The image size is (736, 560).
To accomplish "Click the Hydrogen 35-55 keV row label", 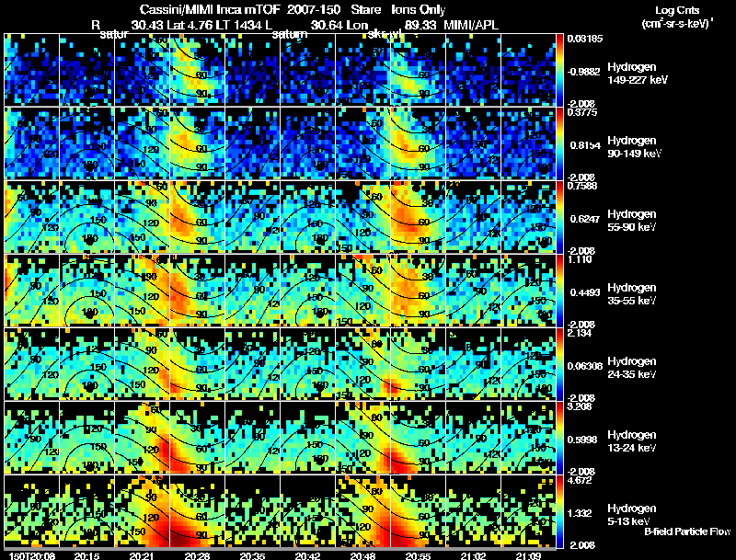I will [x=632, y=294].
